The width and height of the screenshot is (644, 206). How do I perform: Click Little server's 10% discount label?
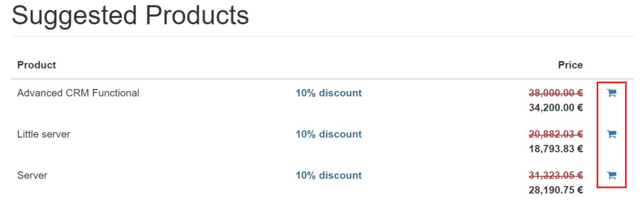click(x=328, y=134)
